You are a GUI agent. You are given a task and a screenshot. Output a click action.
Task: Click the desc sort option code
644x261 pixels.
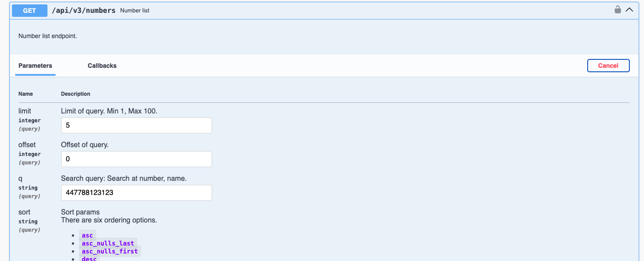pyautogui.click(x=89, y=259)
